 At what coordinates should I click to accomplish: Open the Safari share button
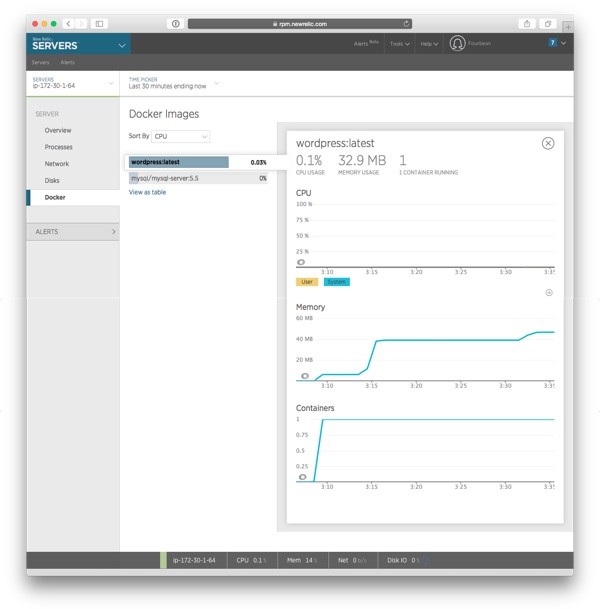tap(527, 24)
